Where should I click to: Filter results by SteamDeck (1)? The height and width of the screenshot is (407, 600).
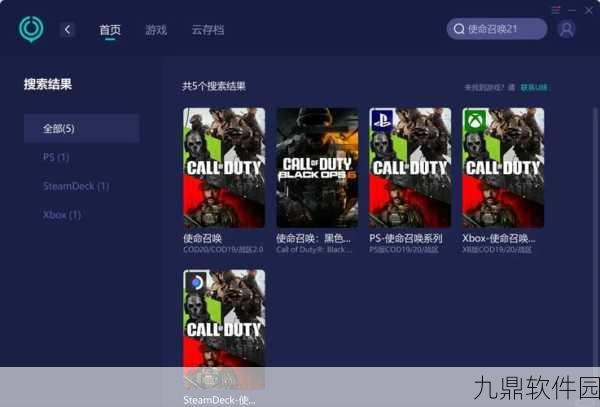tap(76, 186)
